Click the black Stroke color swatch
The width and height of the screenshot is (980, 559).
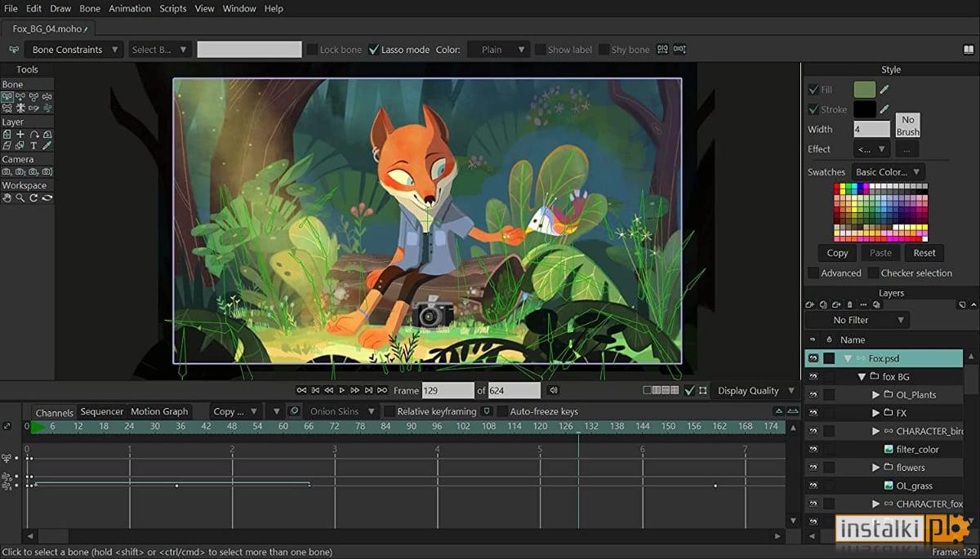864,109
